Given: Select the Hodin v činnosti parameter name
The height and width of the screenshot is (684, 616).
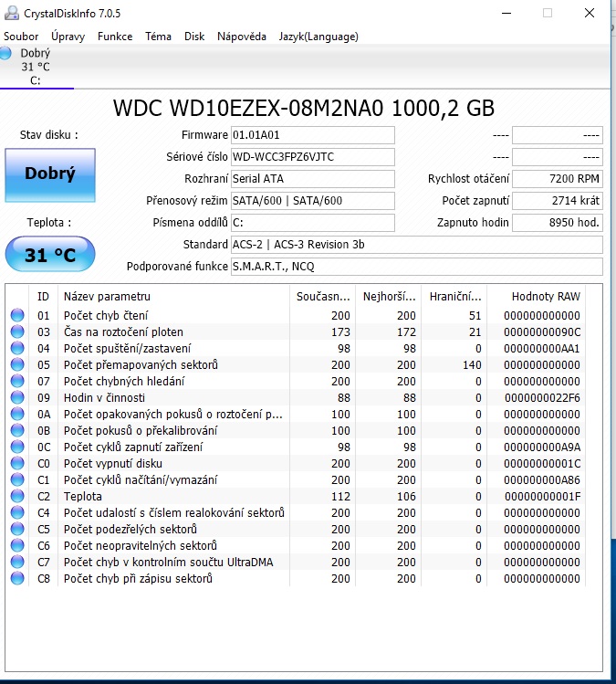Looking at the screenshot, I should [104, 398].
